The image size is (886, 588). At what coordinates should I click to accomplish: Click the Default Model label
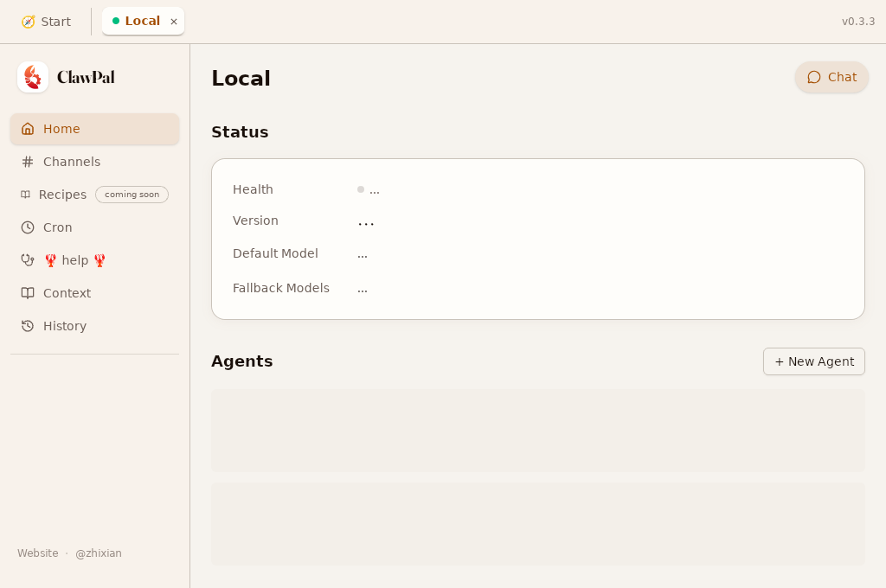(275, 253)
